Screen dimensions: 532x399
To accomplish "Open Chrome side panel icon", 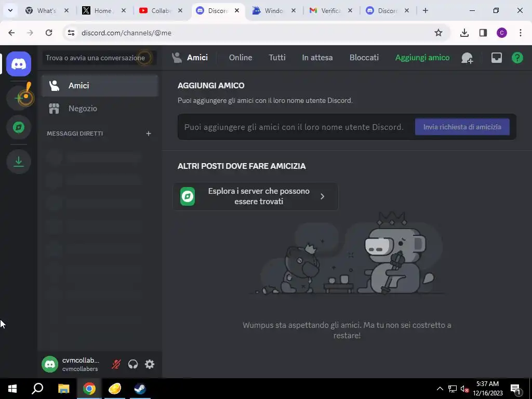I will (x=483, y=33).
